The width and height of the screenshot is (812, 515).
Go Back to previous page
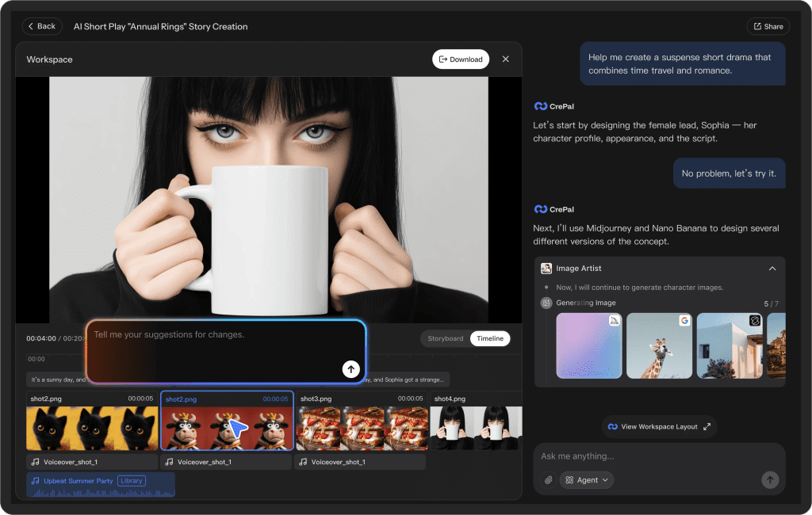(x=42, y=26)
